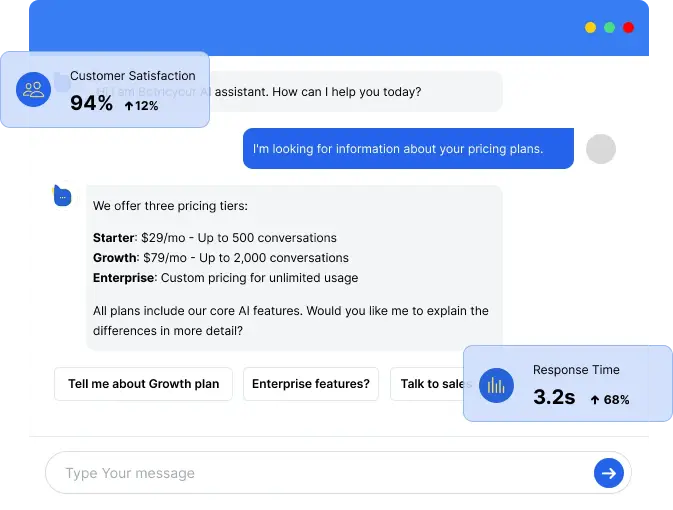Click the yellow window dot
This screenshot has width=673, height=510.
tap(591, 28)
